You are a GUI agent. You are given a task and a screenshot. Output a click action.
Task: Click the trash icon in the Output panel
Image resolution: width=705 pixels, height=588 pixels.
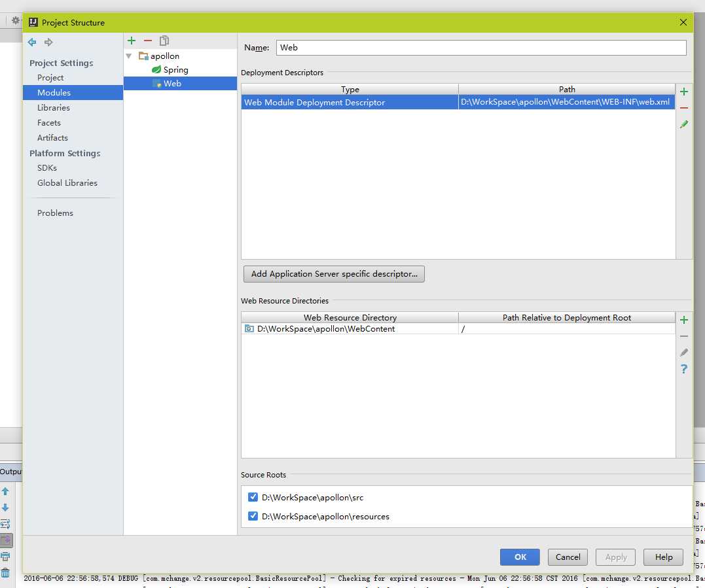pyautogui.click(x=5, y=573)
